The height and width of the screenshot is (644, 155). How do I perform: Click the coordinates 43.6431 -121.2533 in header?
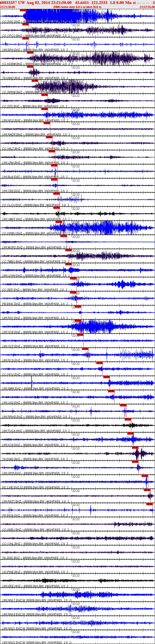[x=91, y=3]
